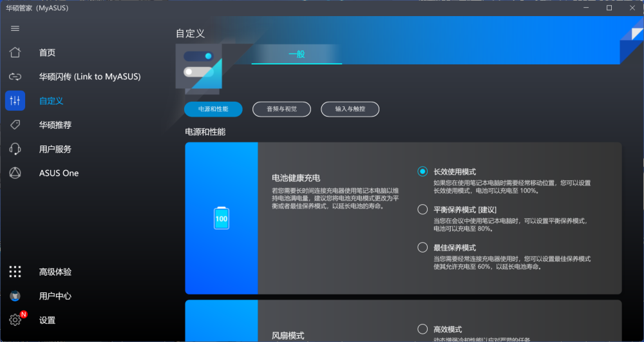
Task: Open 用户服务 sidebar item
Action: point(55,149)
